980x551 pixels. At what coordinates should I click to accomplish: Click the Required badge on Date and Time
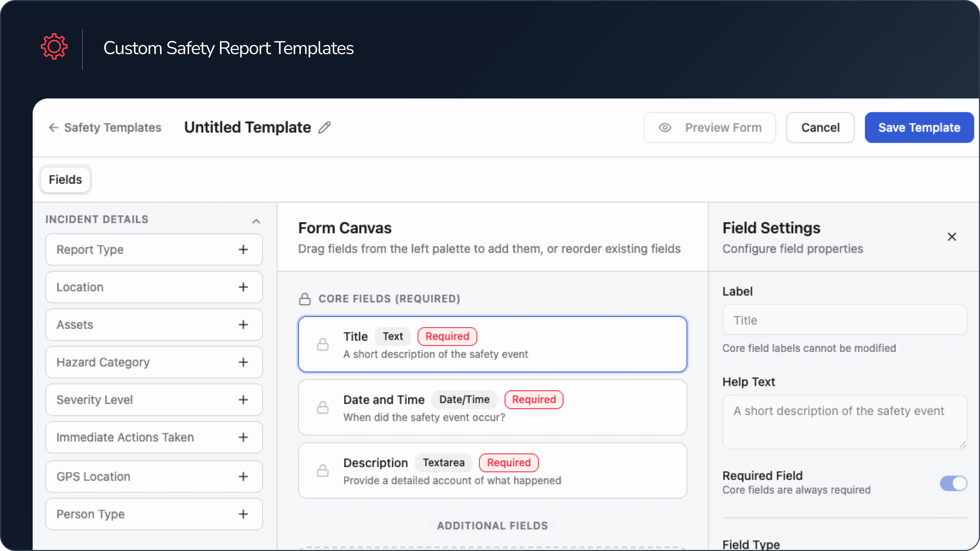click(x=534, y=399)
